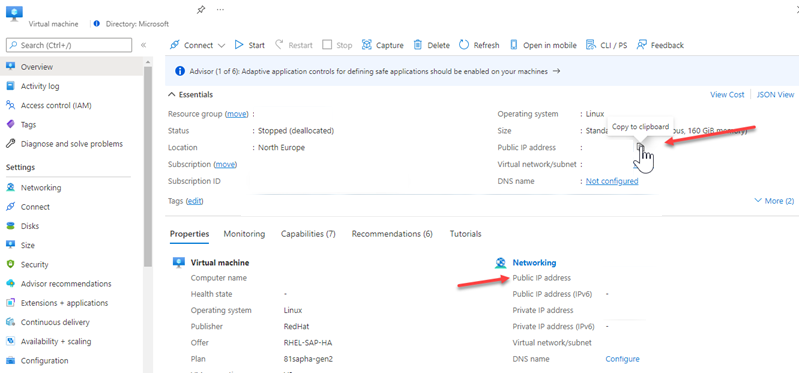The image size is (800, 373).
Task: Switch to the Capabilities (7) tab
Action: pyautogui.click(x=308, y=234)
